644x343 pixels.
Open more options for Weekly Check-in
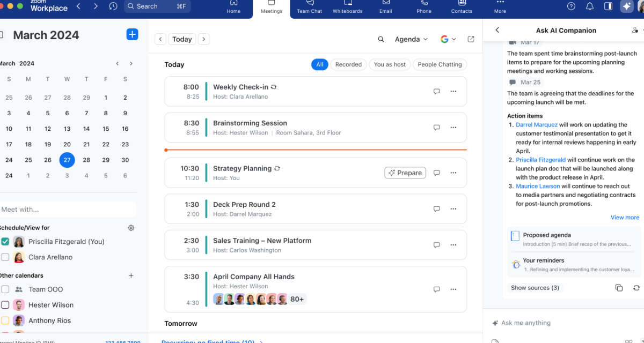point(453,92)
